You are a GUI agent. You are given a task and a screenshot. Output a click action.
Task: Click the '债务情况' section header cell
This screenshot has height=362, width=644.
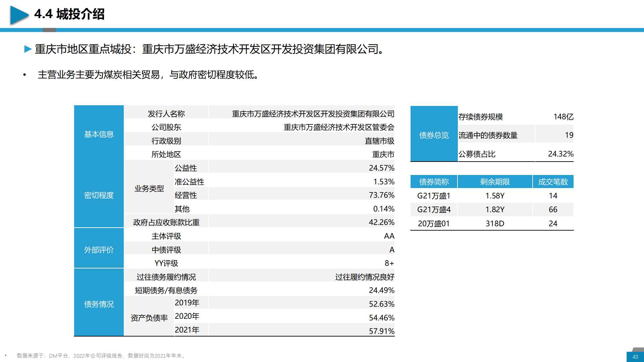pyautogui.click(x=99, y=304)
